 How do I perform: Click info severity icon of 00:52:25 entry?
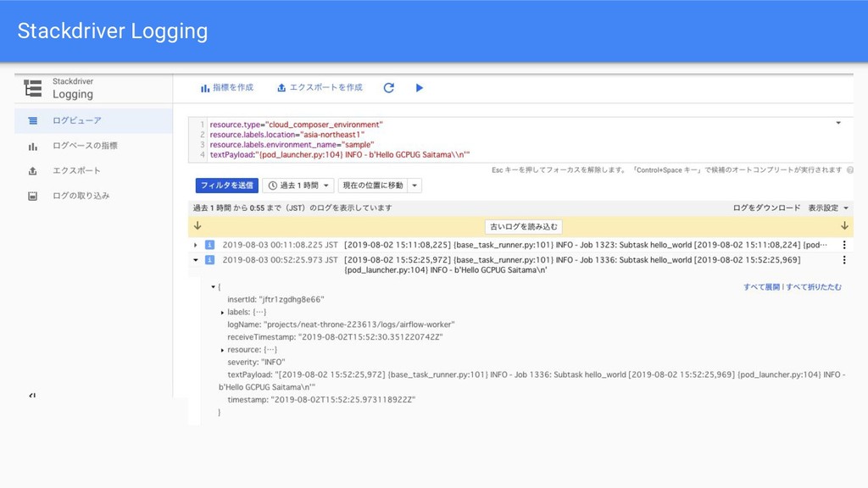point(210,260)
